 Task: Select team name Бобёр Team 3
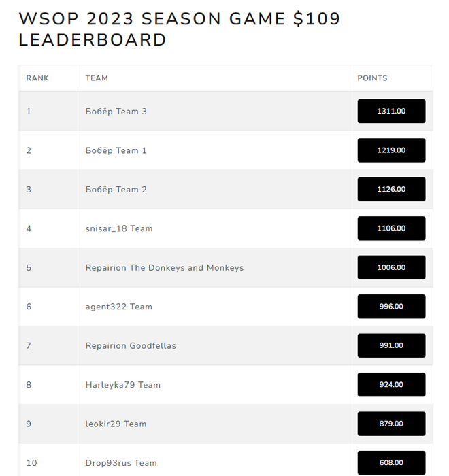[x=116, y=112]
